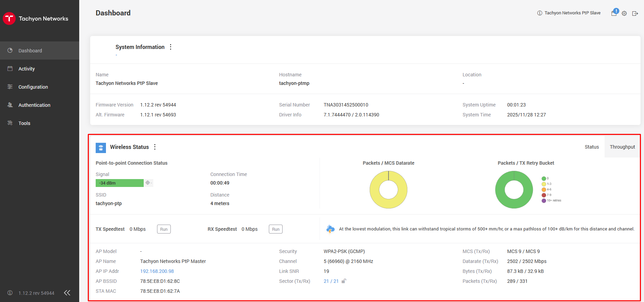Screen dimensions: 644x302
Task: Click serial number TNA3031452500010
Action: coord(346,105)
